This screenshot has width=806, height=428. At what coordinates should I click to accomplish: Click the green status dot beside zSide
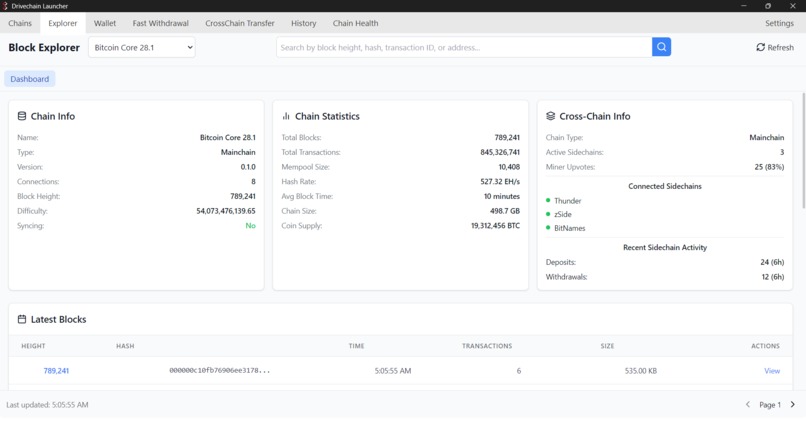(x=548, y=214)
